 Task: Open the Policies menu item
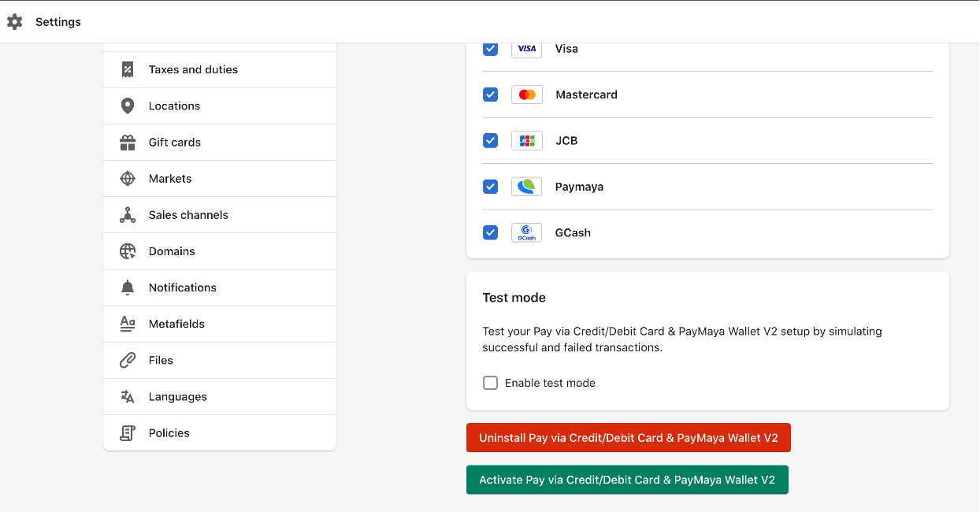(169, 432)
